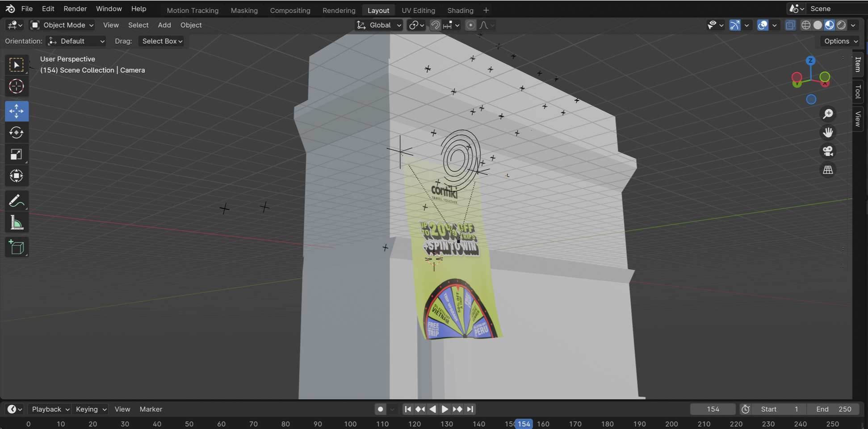This screenshot has width=868, height=429.
Task: Select the Select Box tool icon
Action: pyautogui.click(x=17, y=65)
